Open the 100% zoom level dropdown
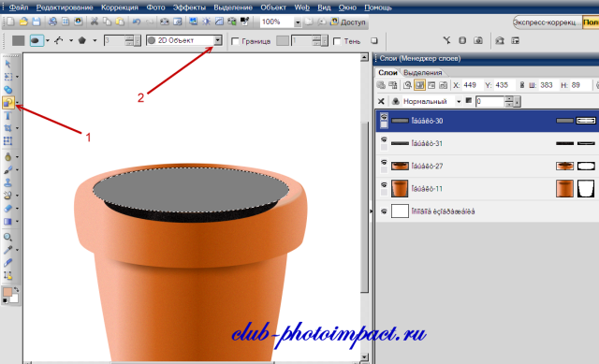Viewport: 599px width, 364px height. click(298, 22)
